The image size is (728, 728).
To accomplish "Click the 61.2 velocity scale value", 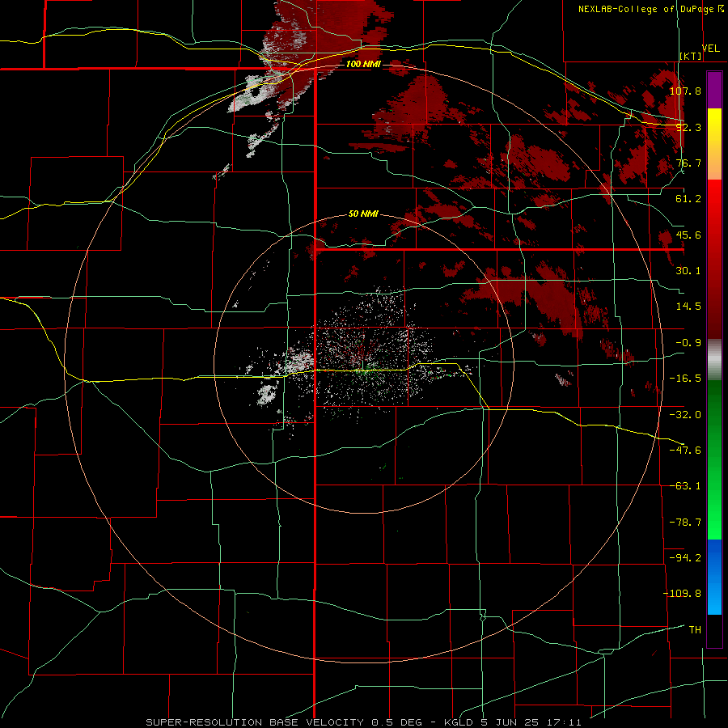I will 688,199.
